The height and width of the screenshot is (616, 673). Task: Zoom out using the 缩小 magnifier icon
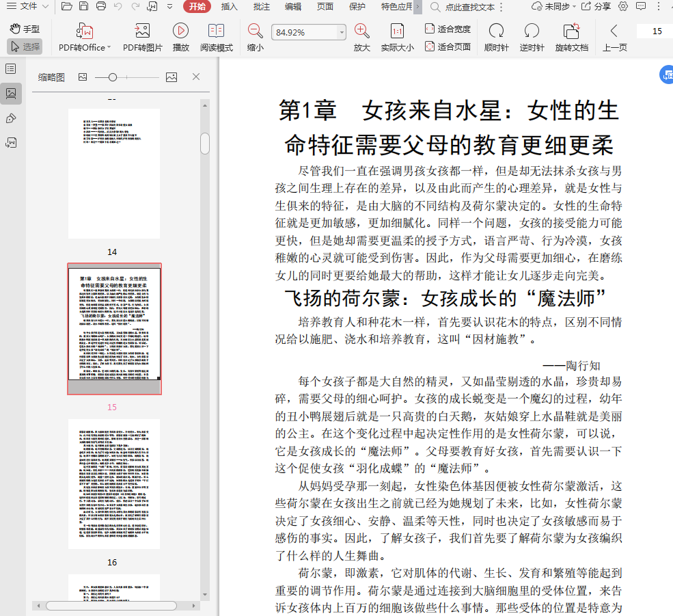(x=255, y=31)
